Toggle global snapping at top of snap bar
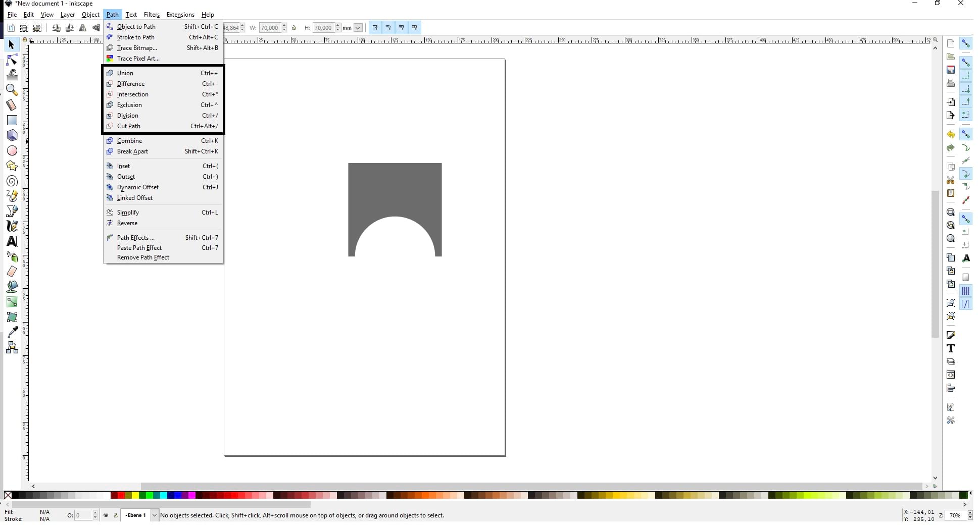The image size is (980, 527). [x=965, y=44]
